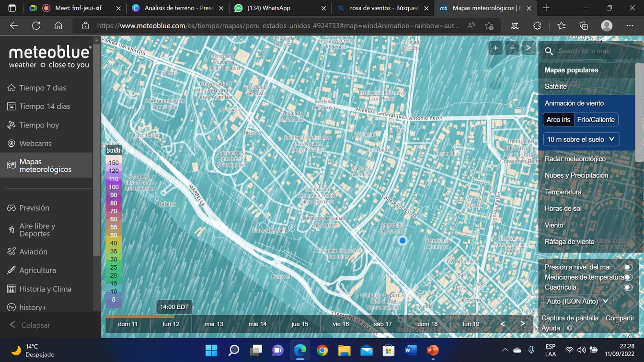Open Windows Start menu
This screenshot has height=362, width=644.
click(x=211, y=350)
